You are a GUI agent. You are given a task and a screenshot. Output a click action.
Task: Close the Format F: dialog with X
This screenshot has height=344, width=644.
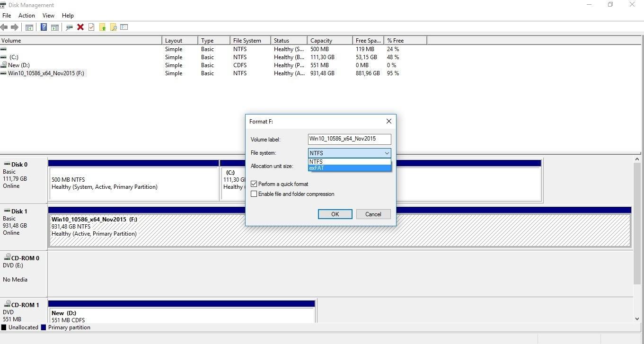tap(389, 121)
